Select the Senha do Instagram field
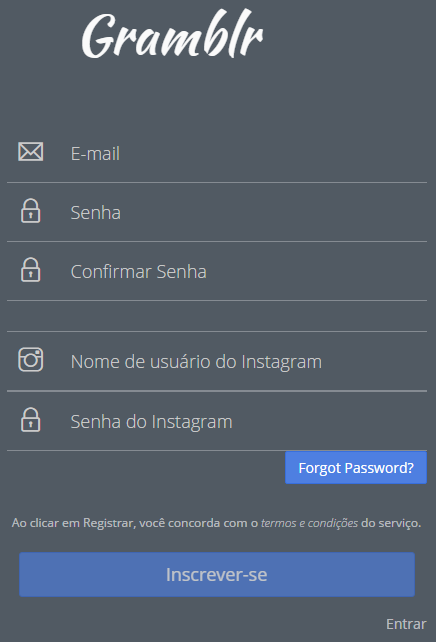The height and width of the screenshot is (642, 436). coord(217,421)
